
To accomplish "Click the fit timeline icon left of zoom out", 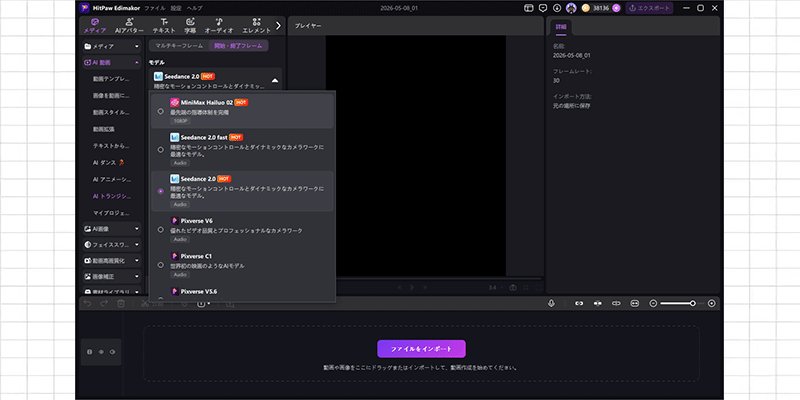I will coord(635,303).
